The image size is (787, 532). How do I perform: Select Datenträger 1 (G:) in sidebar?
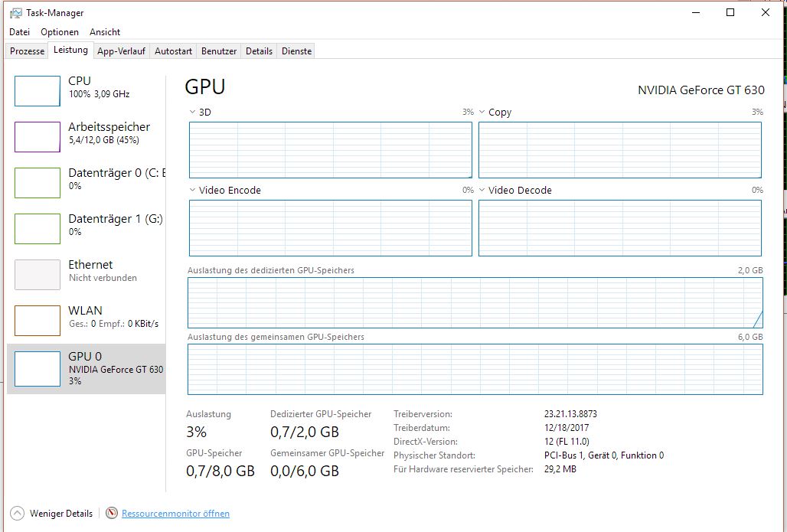coord(87,228)
